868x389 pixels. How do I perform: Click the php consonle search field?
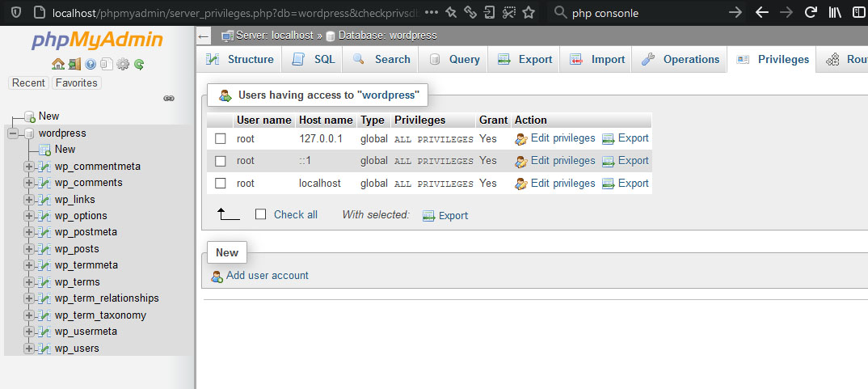click(643, 12)
